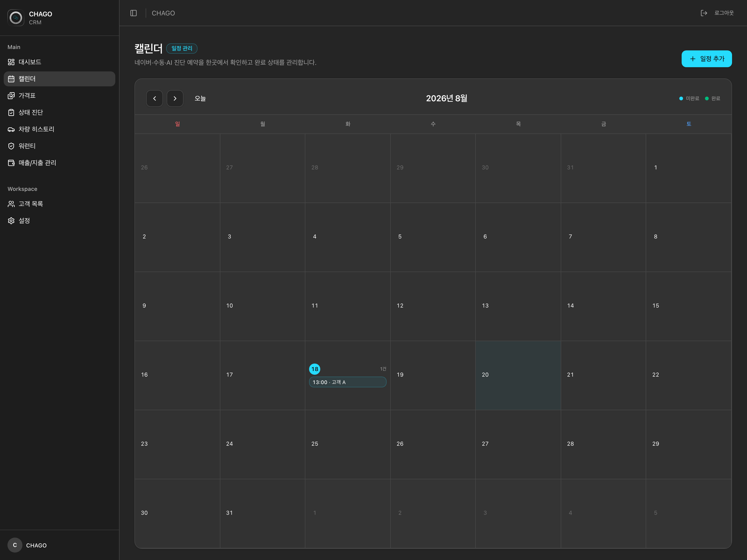Click the 1건 count label
This screenshot has height=560, width=747.
coord(383,369)
